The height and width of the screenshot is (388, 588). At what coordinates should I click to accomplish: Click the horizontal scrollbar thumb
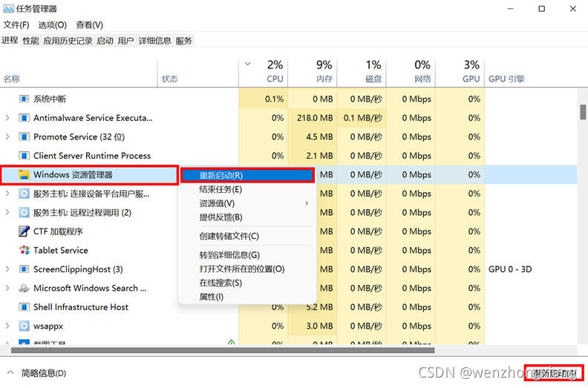tap(223, 350)
